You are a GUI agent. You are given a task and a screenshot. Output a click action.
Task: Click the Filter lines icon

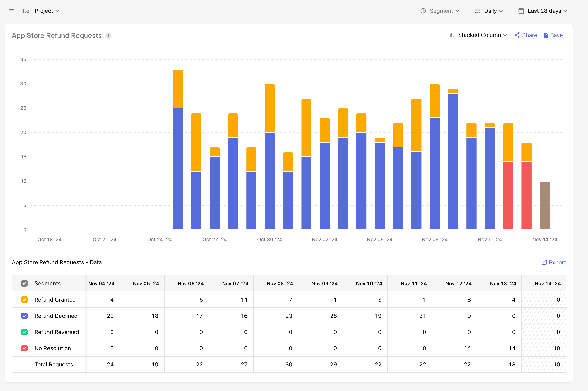click(12, 11)
